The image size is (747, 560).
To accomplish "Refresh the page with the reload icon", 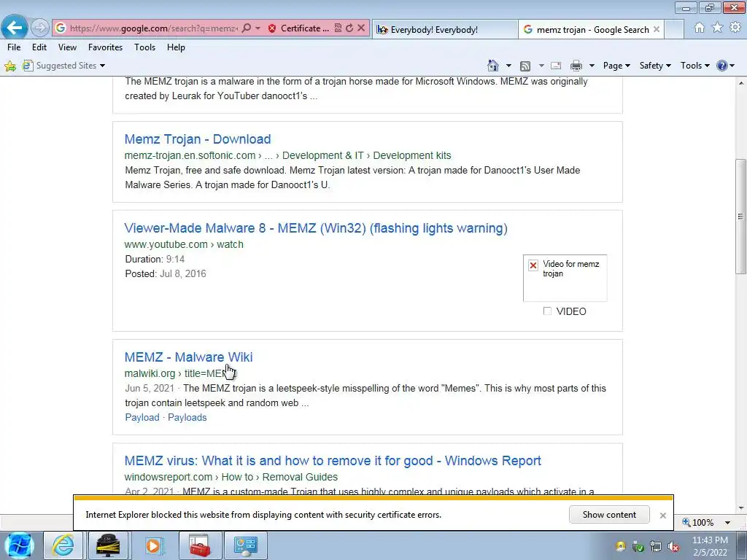I will (349, 28).
